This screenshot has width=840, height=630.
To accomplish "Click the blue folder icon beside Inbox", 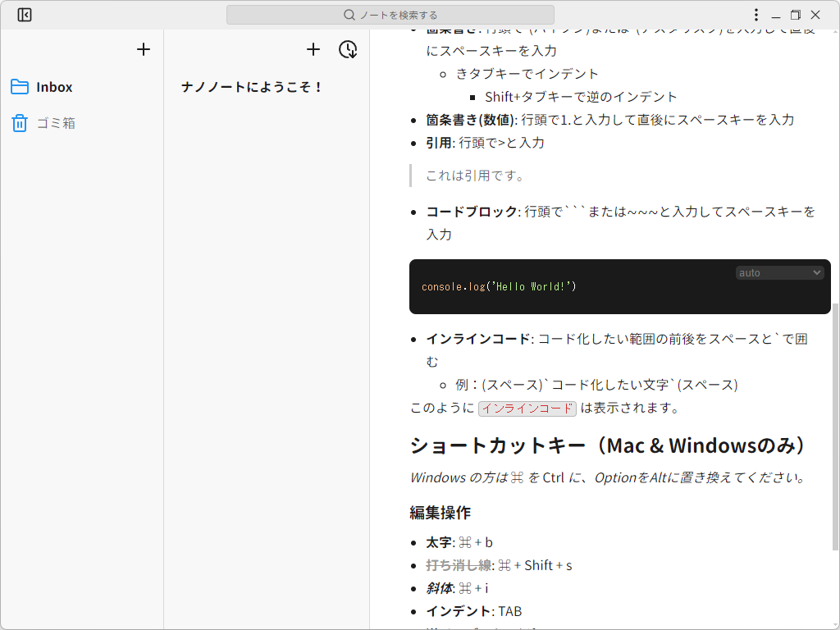I will 19,86.
